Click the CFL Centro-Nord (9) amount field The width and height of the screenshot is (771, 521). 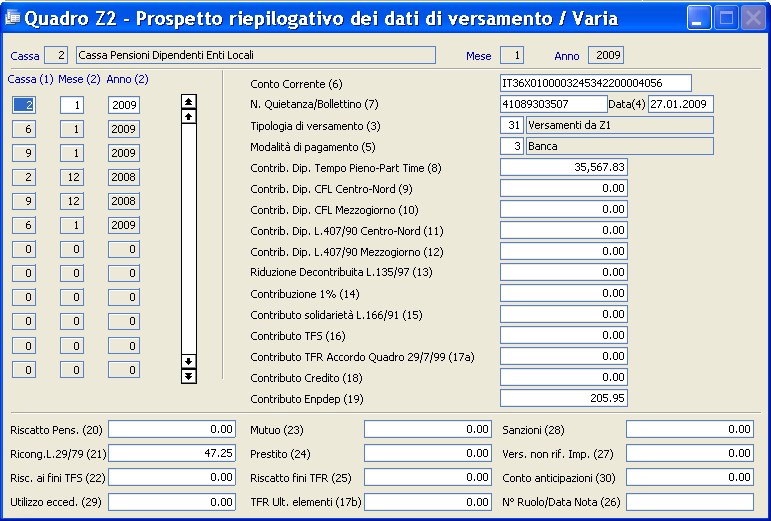[x=563, y=188]
